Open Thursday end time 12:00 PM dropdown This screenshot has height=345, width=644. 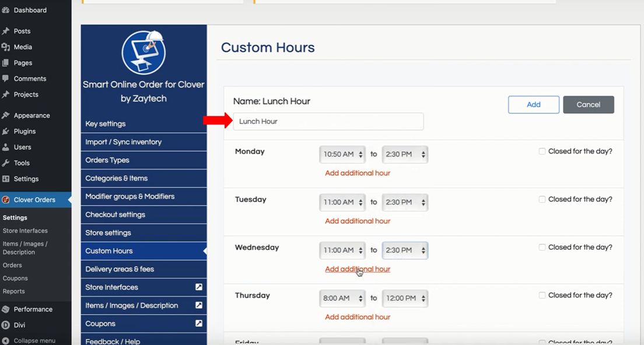(405, 298)
